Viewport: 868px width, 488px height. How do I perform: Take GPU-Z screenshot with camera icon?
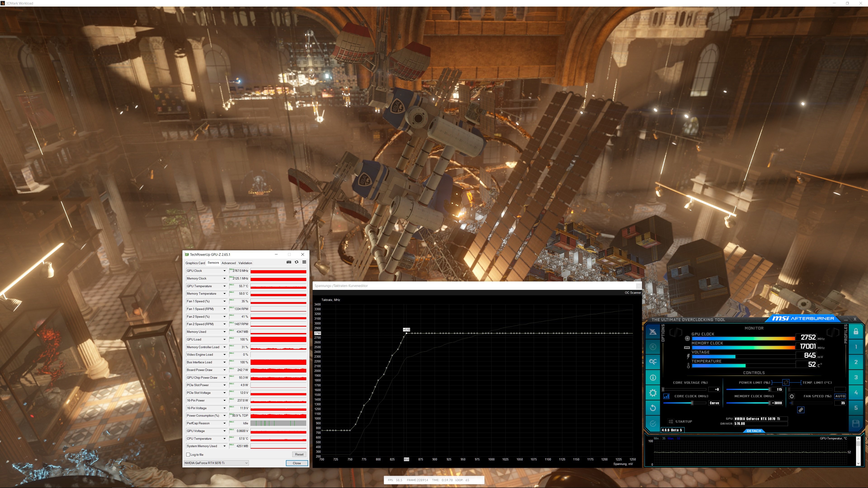(x=289, y=262)
